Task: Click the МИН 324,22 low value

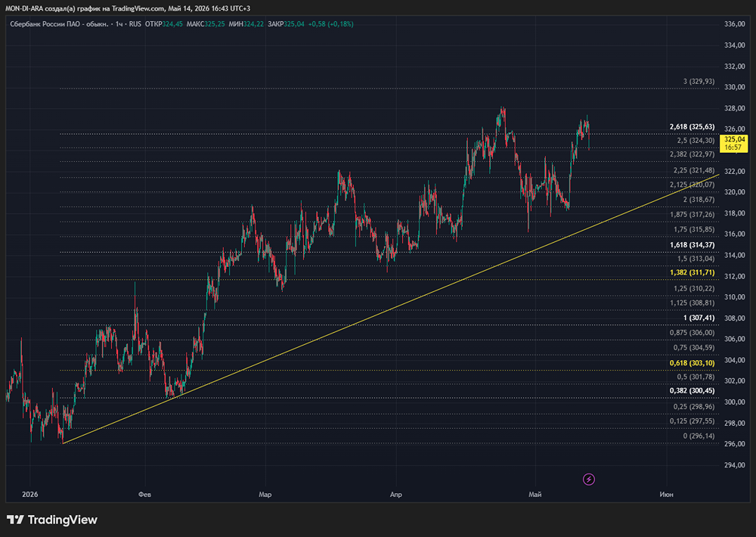Action: click(x=246, y=23)
